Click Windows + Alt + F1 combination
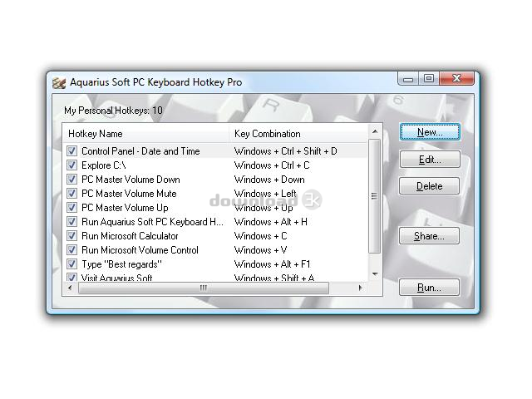 click(272, 264)
